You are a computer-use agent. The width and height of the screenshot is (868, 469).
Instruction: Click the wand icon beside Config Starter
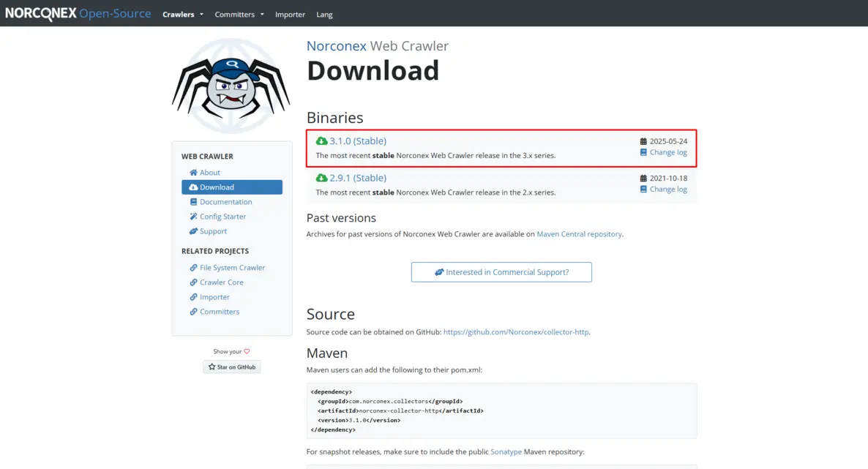coord(193,217)
